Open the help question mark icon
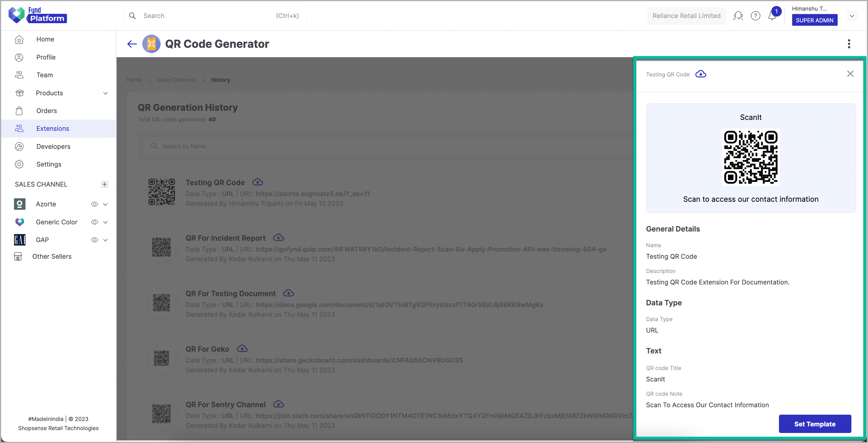 pos(755,15)
